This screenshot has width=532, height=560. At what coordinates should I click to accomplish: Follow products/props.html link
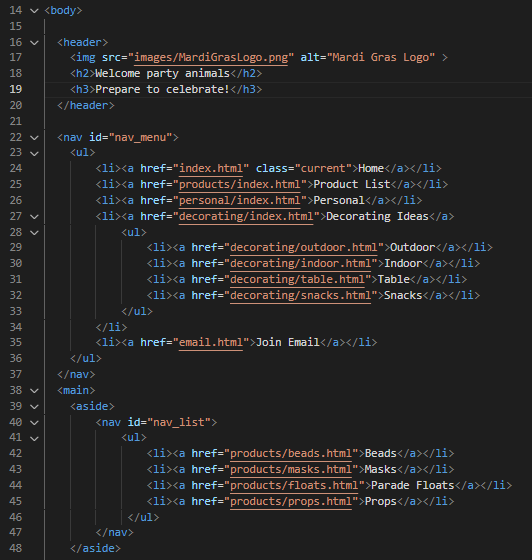tap(291, 501)
